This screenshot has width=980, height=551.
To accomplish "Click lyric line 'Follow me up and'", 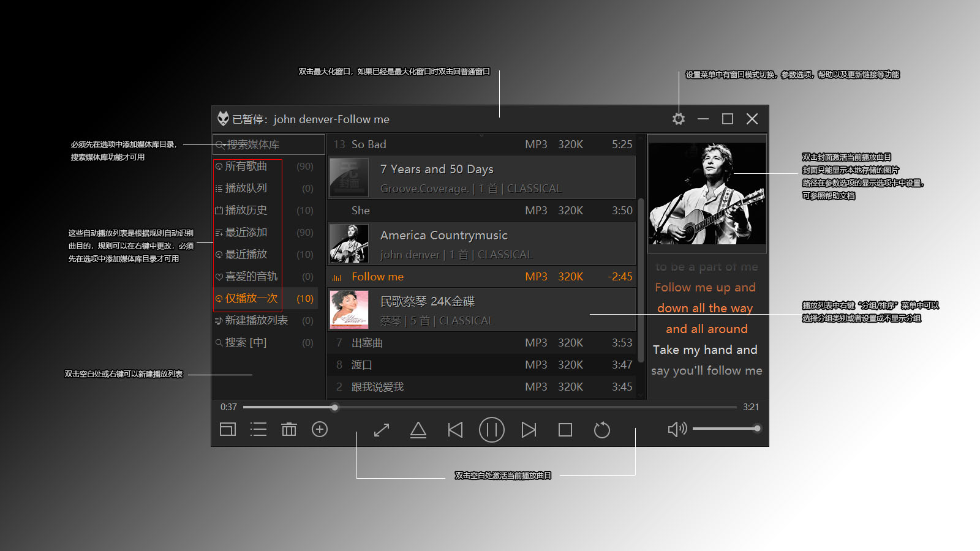I will [x=706, y=288].
